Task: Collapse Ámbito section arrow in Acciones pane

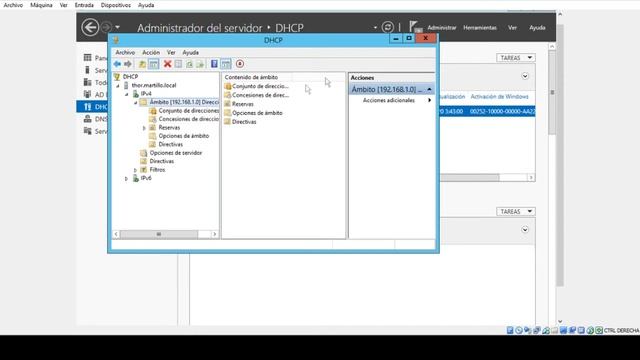Action: pos(429,89)
